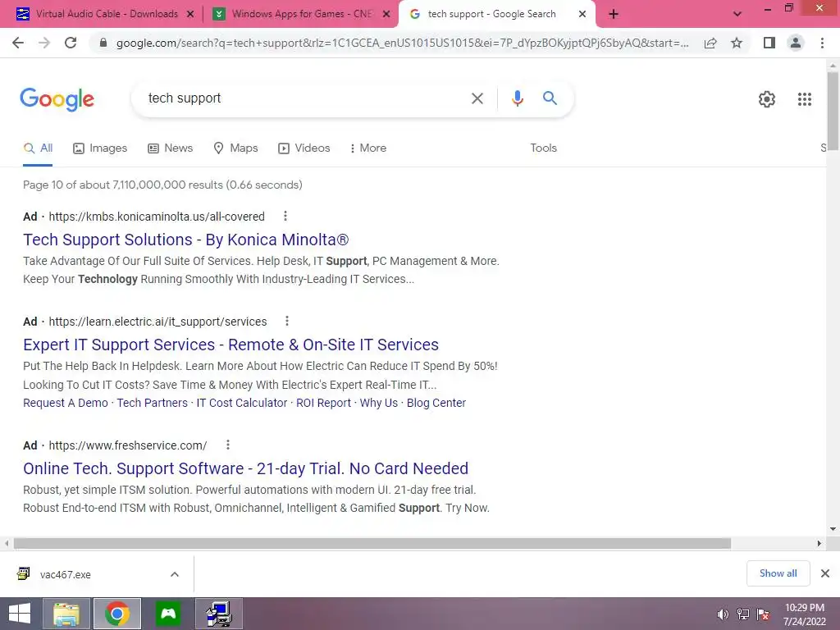The height and width of the screenshot is (630, 840).
Task: Clear the search box text
Action: [477, 98]
